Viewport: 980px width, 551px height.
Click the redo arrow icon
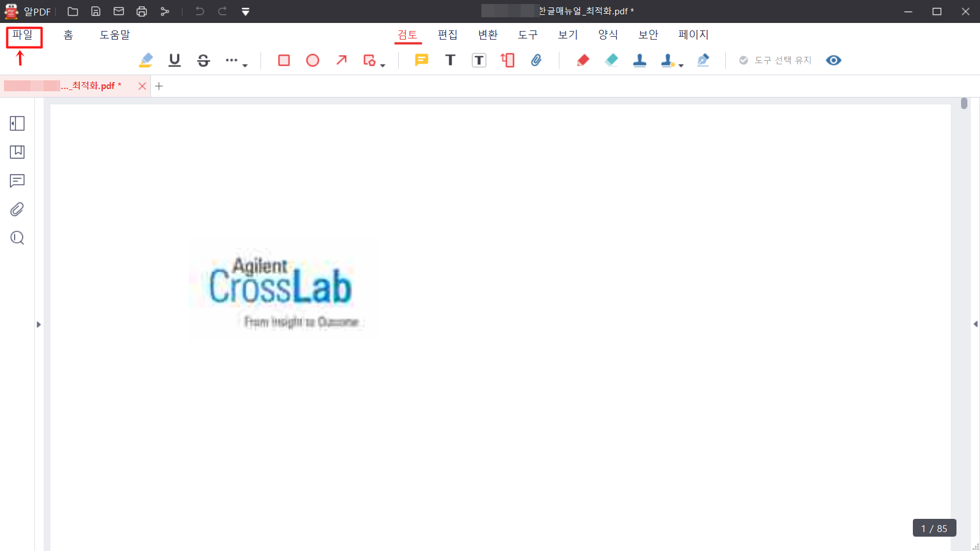(223, 11)
